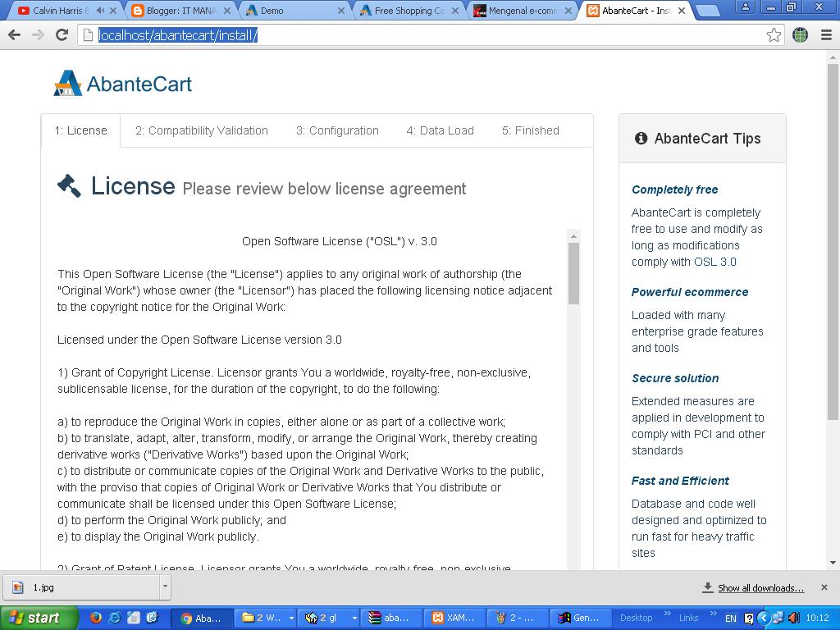The image size is (840, 630).
Task: Select the 5: Finished step
Action: pyautogui.click(x=531, y=130)
